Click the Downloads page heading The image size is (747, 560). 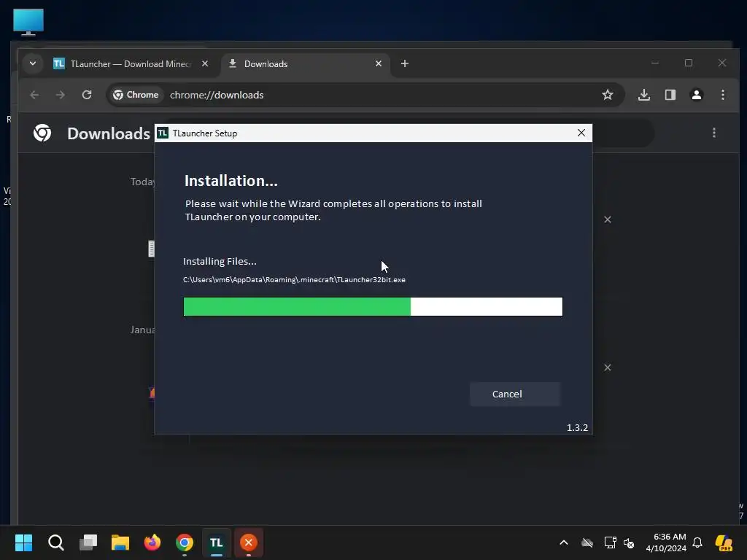[109, 133]
